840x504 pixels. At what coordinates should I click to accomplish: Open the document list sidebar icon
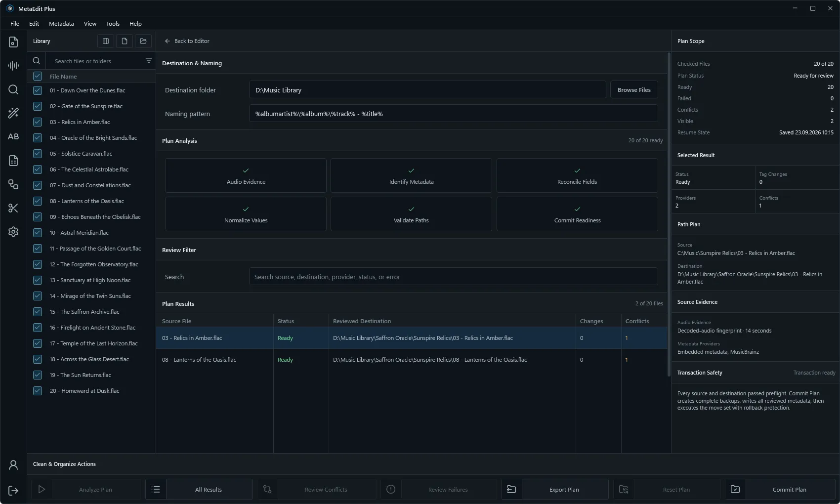pos(13,161)
